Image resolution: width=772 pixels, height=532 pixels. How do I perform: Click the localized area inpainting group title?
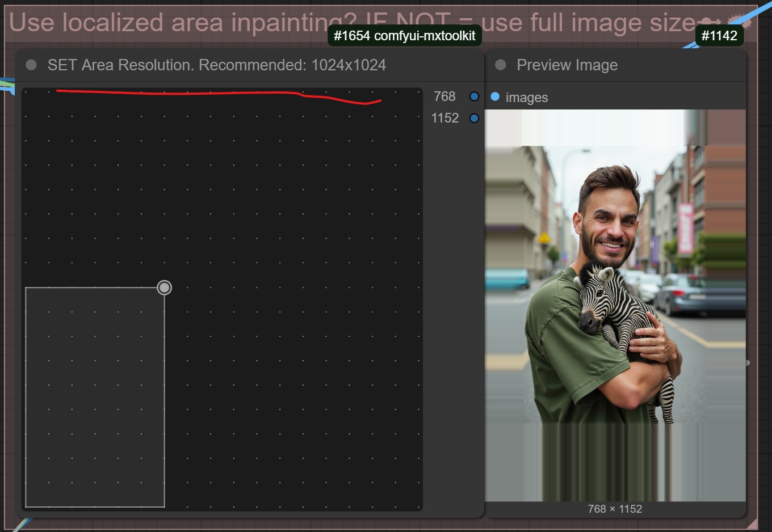coord(170,23)
